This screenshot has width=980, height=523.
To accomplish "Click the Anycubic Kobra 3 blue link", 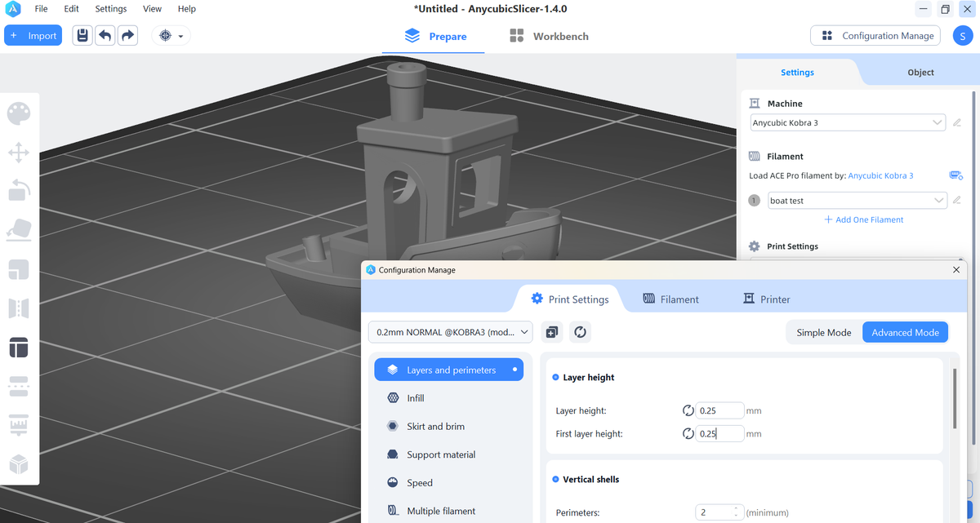I will (x=880, y=175).
